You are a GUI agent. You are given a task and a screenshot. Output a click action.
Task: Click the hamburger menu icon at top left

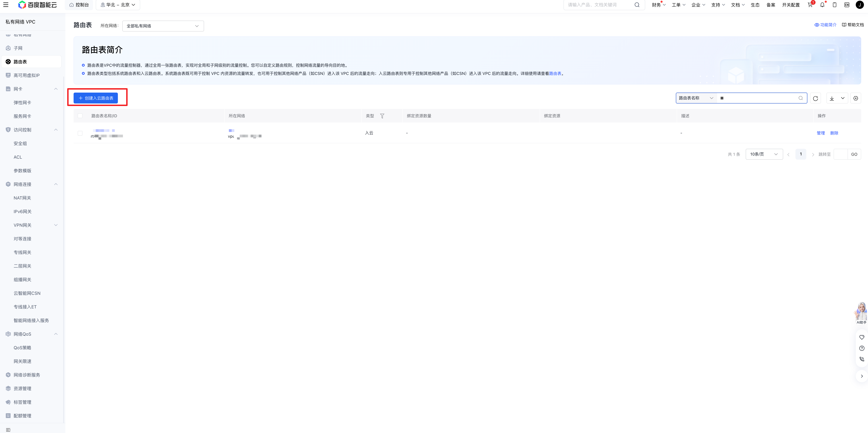pyautogui.click(x=6, y=5)
